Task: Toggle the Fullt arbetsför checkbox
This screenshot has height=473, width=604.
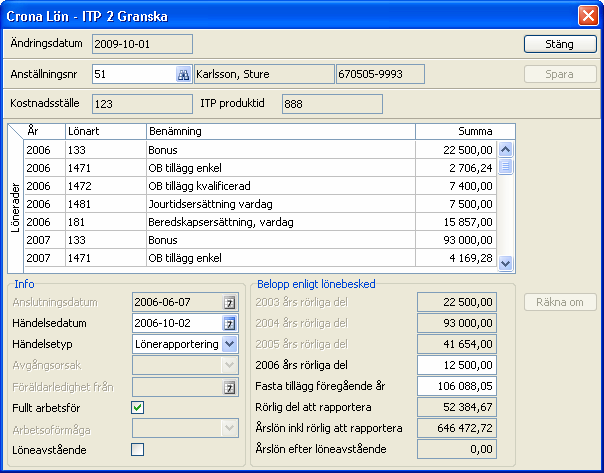Action: 138,408
